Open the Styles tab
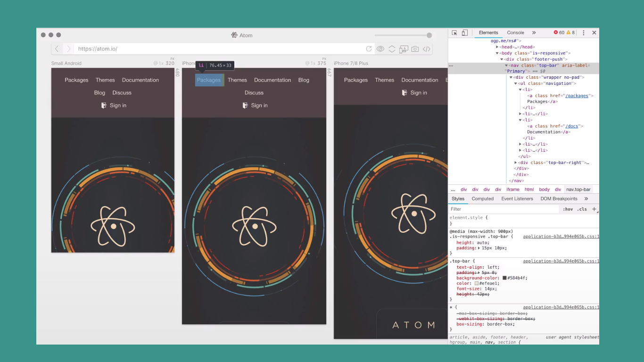The height and width of the screenshot is (362, 644). pos(458,199)
